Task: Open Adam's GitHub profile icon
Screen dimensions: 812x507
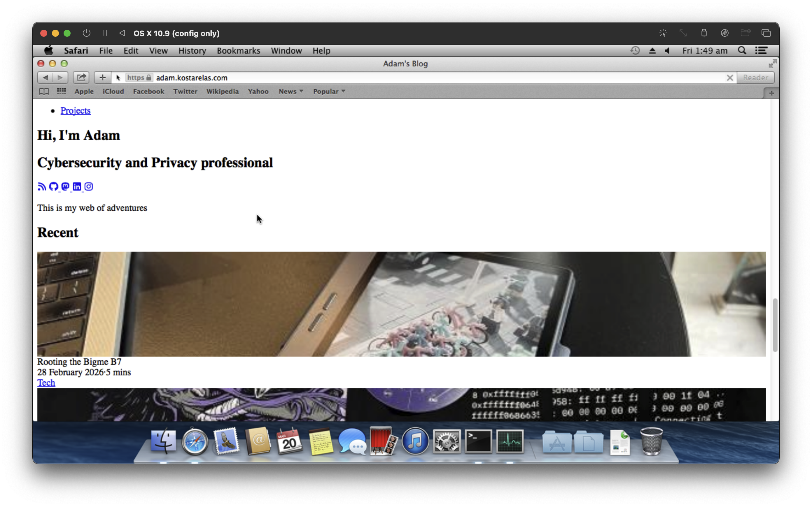Action: (54, 186)
